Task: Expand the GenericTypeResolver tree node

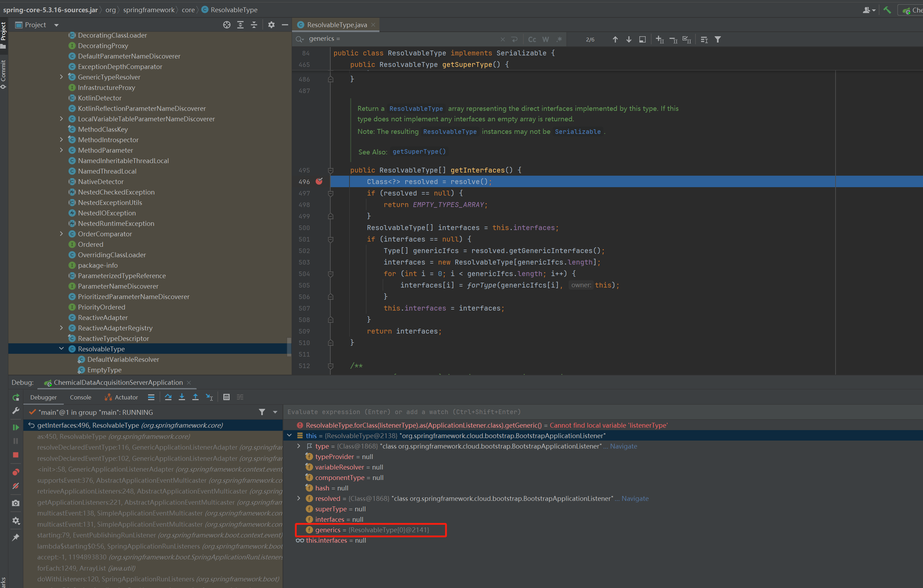Action: point(61,77)
